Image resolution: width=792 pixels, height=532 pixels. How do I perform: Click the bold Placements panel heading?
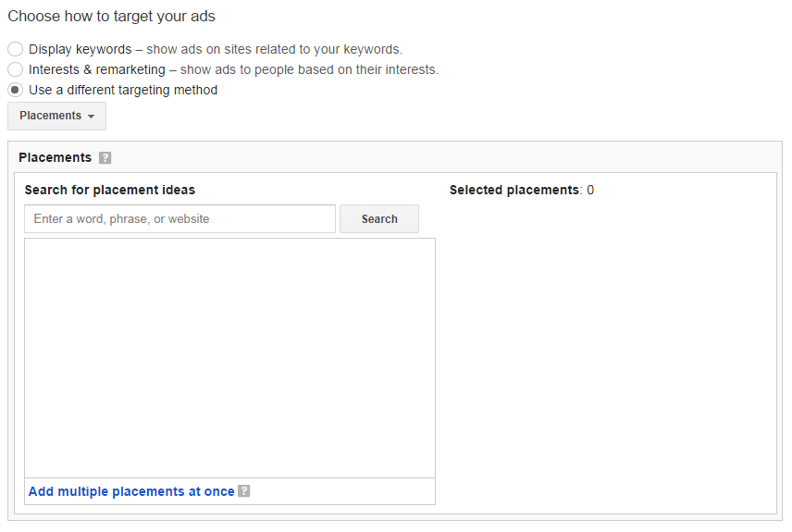point(56,157)
